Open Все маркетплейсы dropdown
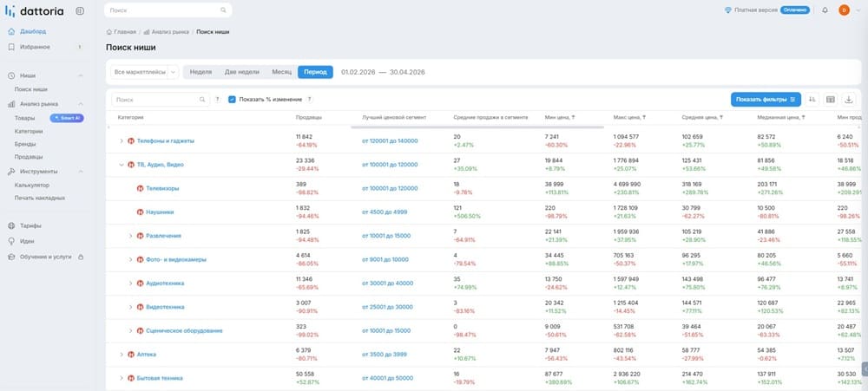Screen dimensions: 868x391 pos(145,72)
